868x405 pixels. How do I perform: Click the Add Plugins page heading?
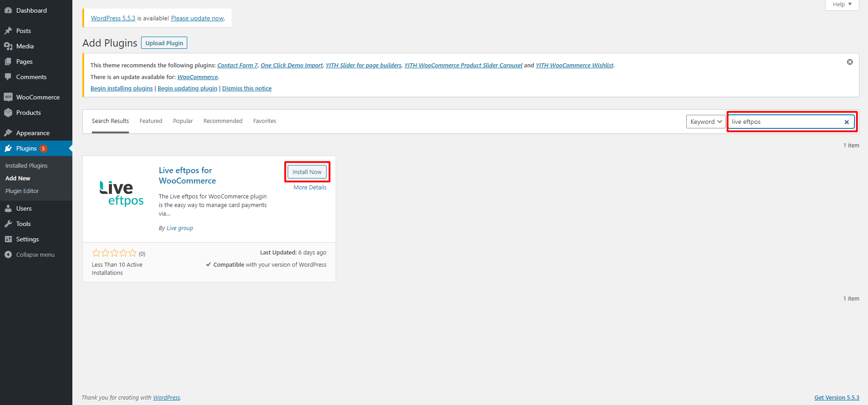point(110,43)
